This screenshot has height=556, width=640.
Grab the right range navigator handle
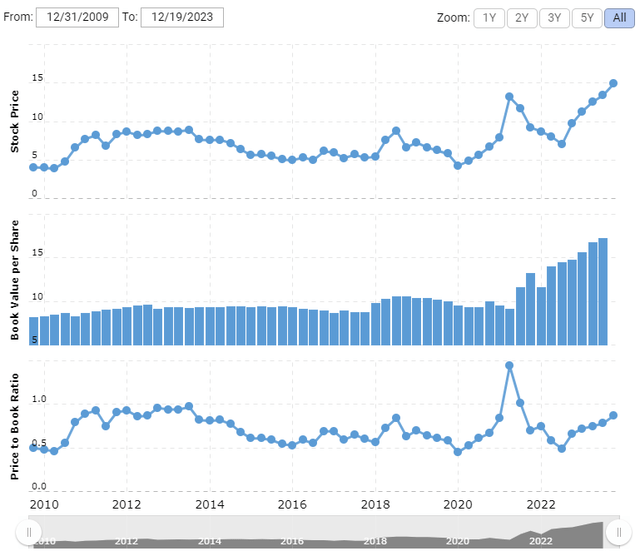pos(619,532)
